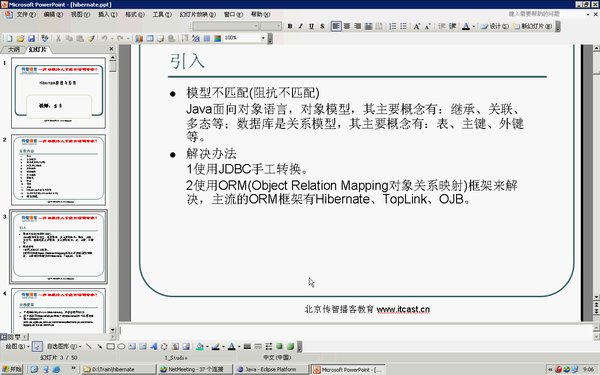Viewport: 600px width, 375px height.
Task: Select slide 2 thumbnail
Action: [58, 170]
